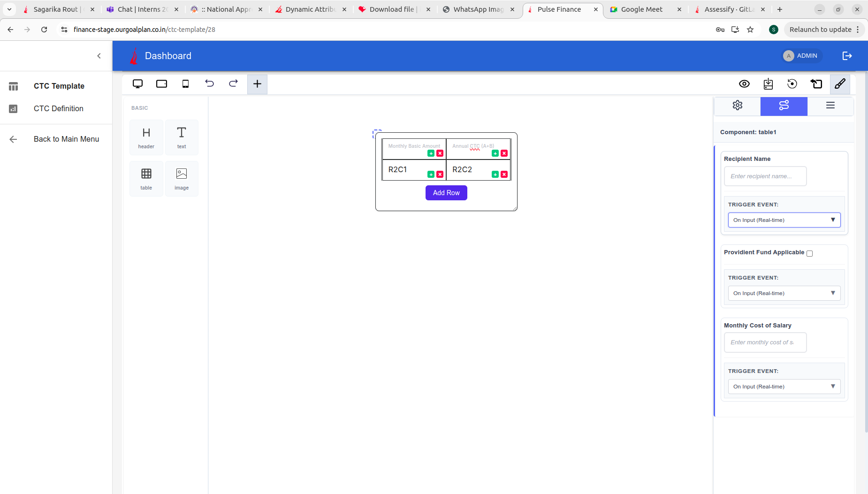Save the CTC template

768,84
